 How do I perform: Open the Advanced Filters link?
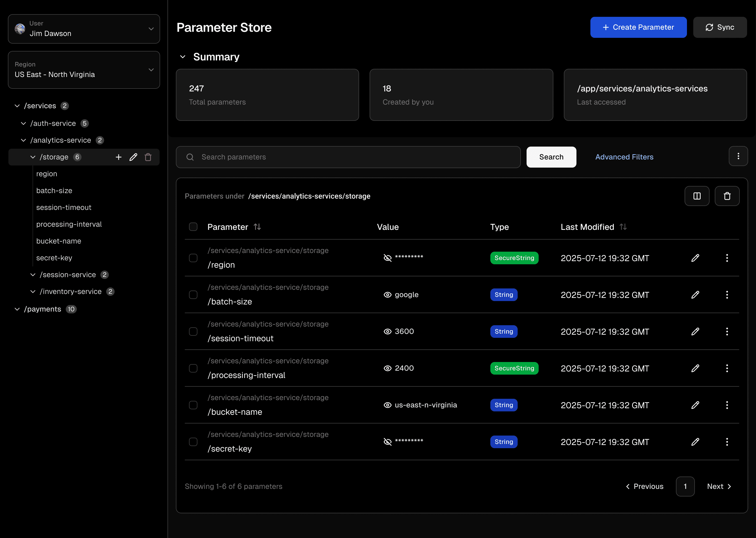click(624, 157)
